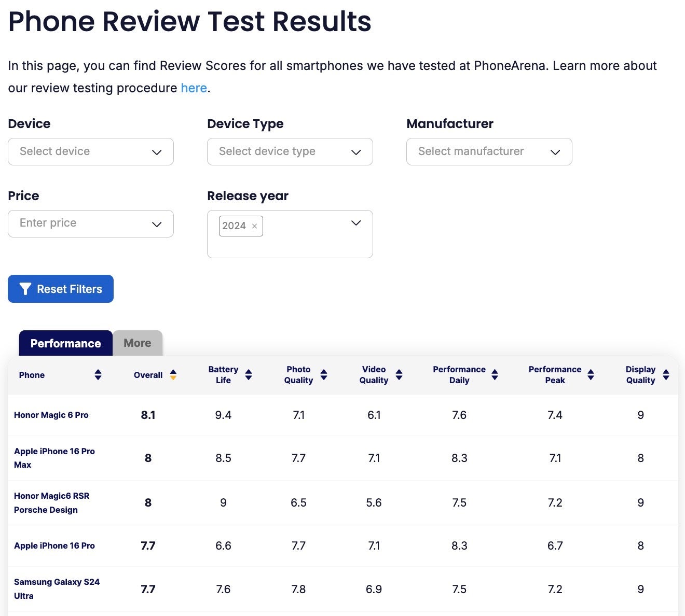The image size is (685, 616).
Task: Sort by Performance Peak scores
Action: [591, 374]
